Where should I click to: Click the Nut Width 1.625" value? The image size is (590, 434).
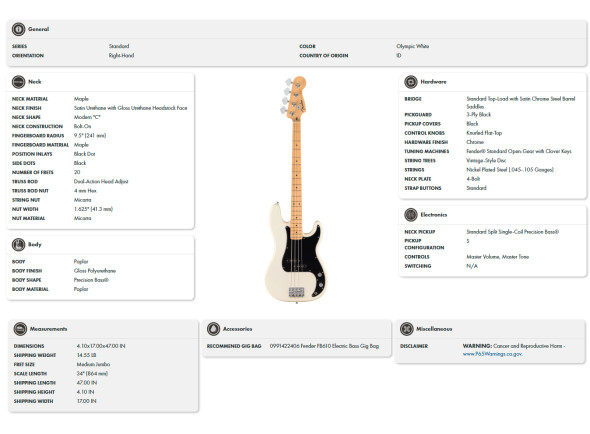[93, 209]
